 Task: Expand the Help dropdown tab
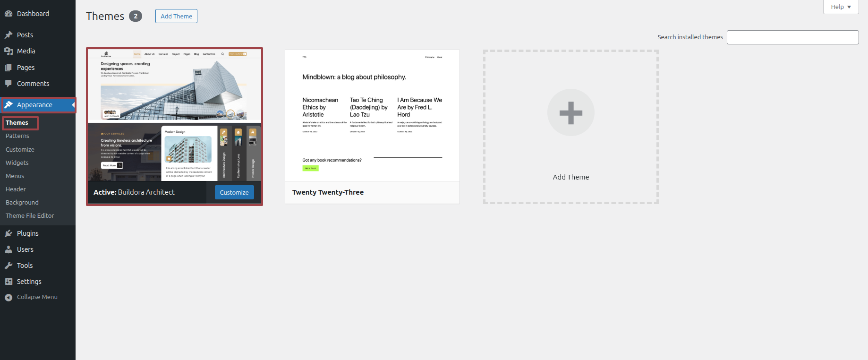click(841, 7)
